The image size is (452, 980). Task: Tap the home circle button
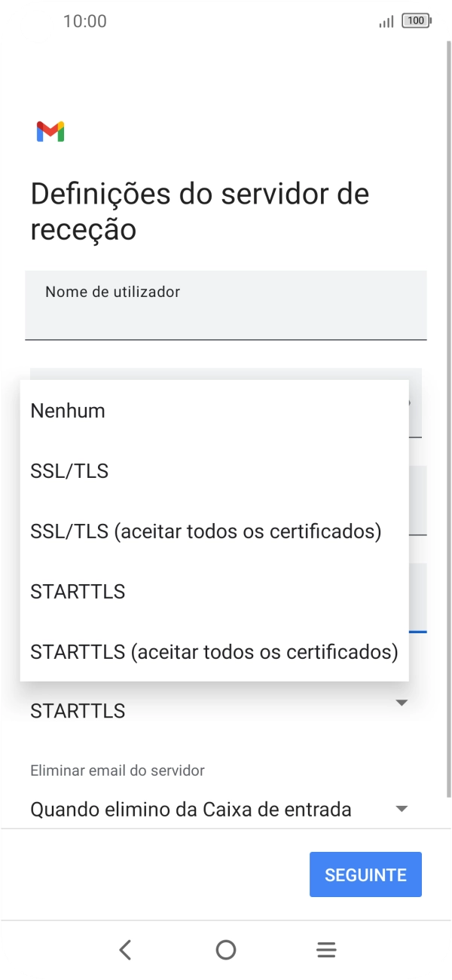pyautogui.click(x=225, y=949)
